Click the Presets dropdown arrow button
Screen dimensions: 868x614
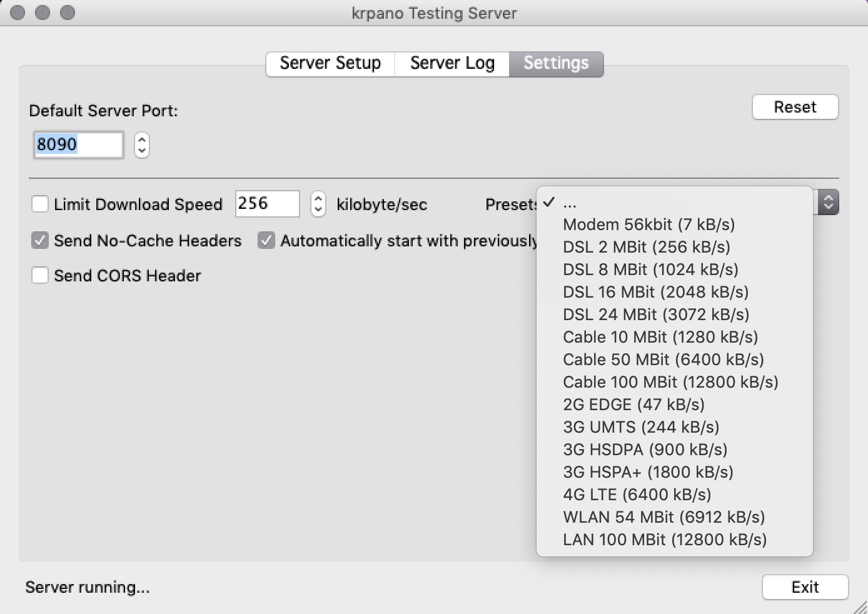(x=828, y=203)
